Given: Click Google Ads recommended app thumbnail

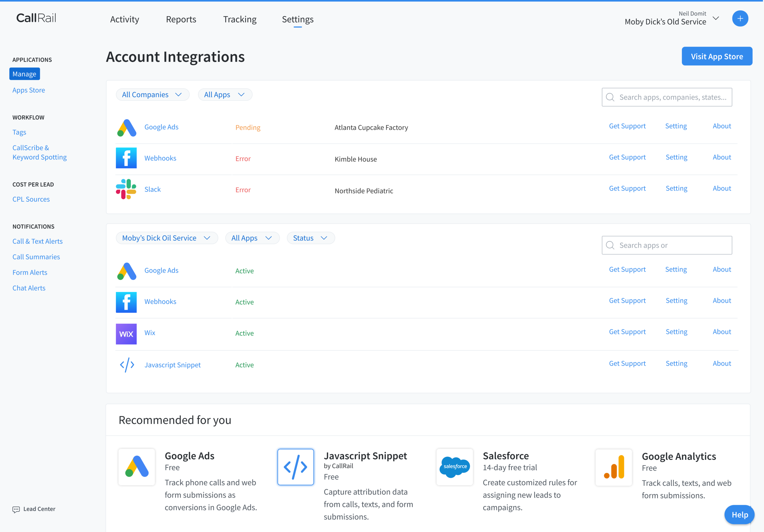Looking at the screenshot, I should 137,467.
